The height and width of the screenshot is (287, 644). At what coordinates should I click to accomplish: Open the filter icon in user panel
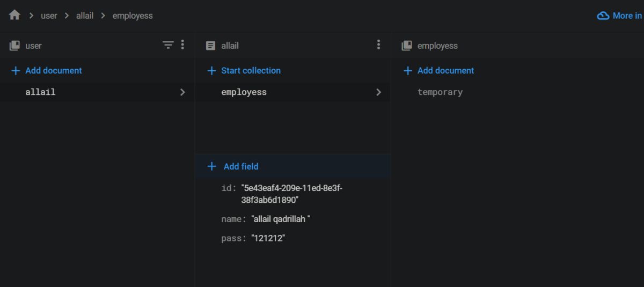pos(168,45)
